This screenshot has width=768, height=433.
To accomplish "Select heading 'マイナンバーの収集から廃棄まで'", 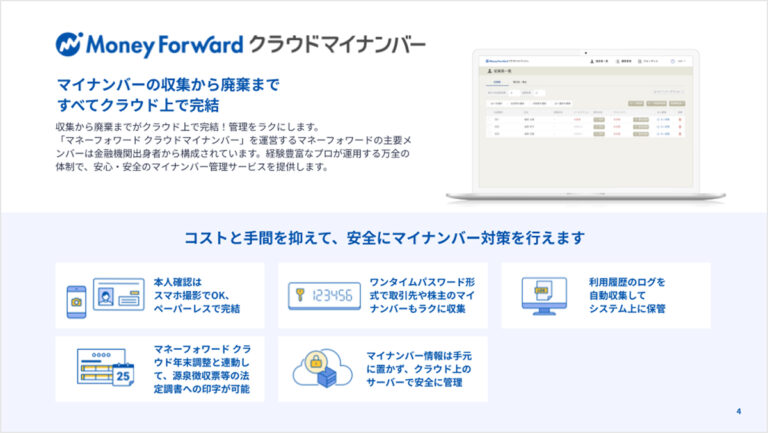I will pos(168,85).
